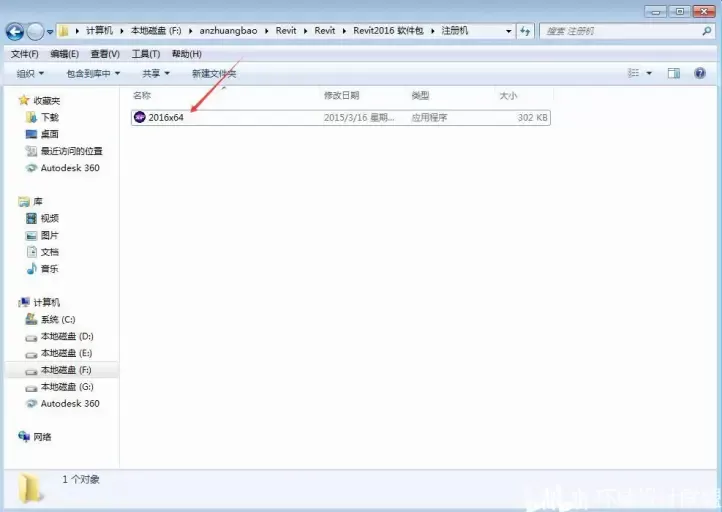Click the refresh button beside address bar
Screen dimensions: 722x512
pos(525,31)
